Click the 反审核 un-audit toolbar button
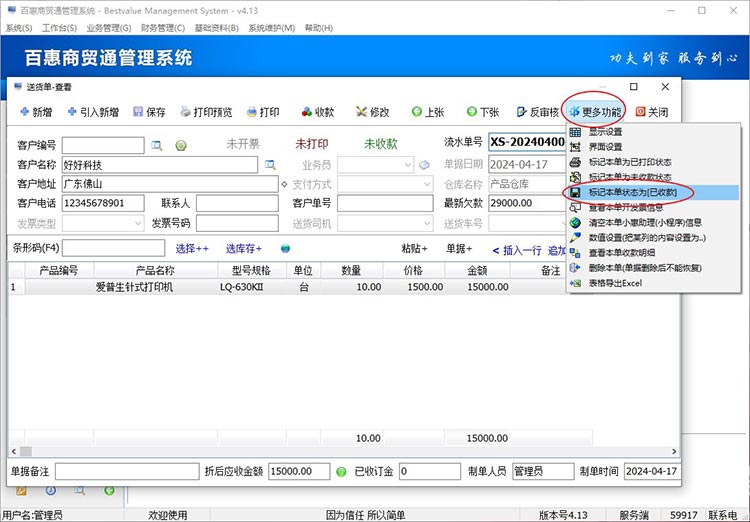The height and width of the screenshot is (522, 750). tap(538, 112)
